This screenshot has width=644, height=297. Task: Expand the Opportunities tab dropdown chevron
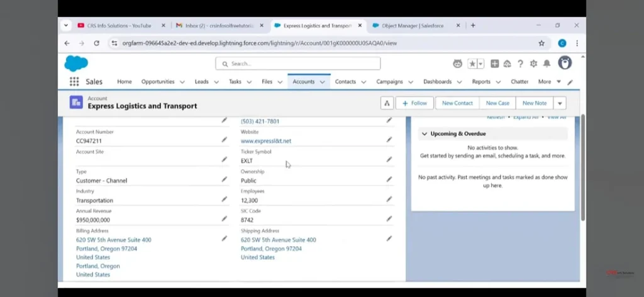tap(182, 82)
